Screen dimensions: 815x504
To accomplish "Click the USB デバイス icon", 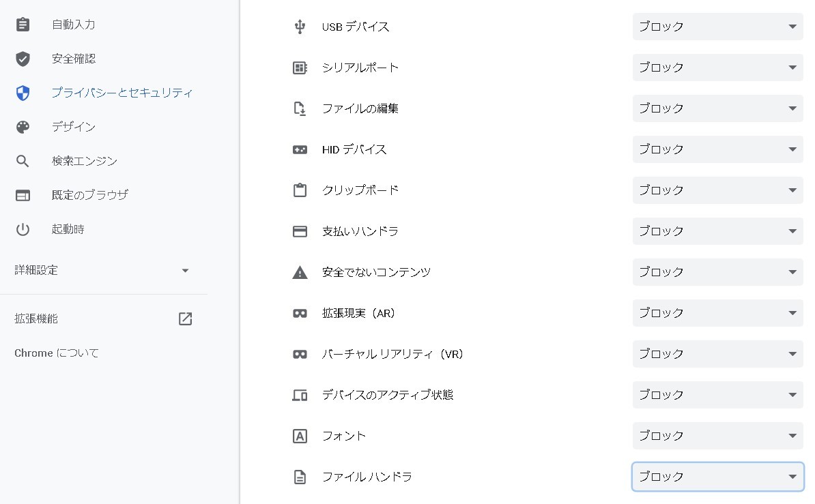I will [x=300, y=27].
